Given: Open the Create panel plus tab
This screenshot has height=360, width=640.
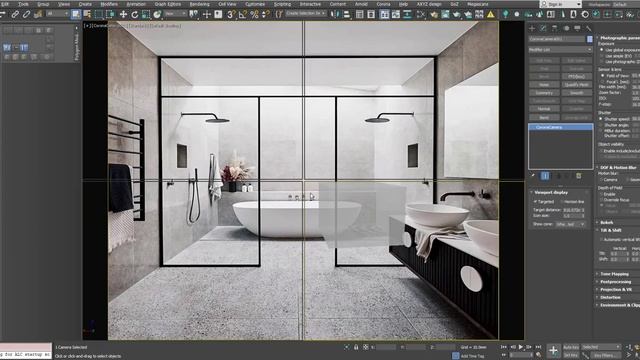Looking at the screenshot, I should point(532,28).
